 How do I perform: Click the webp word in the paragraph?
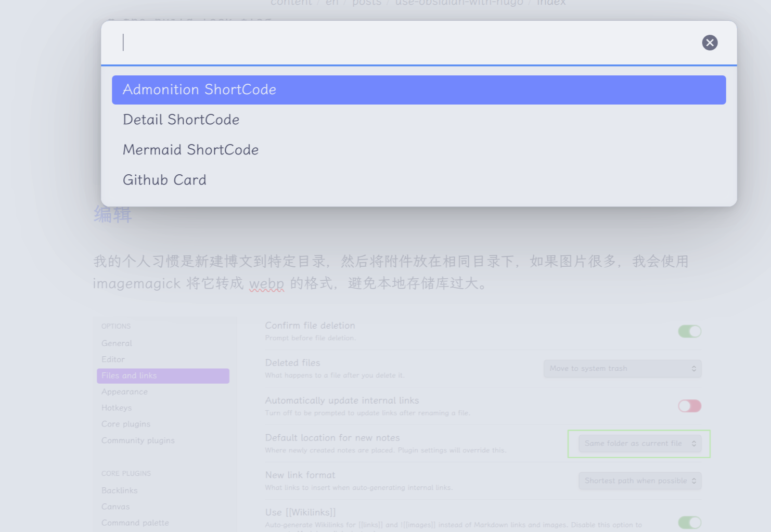click(266, 283)
